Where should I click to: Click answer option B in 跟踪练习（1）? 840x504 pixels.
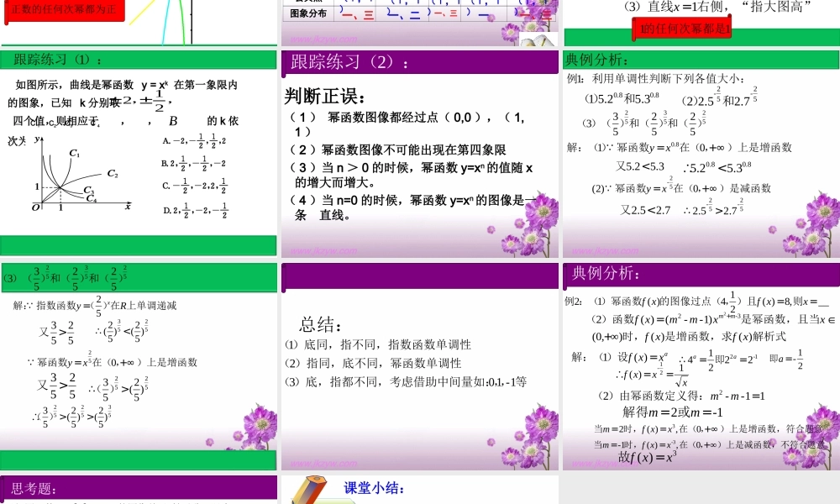193,163
